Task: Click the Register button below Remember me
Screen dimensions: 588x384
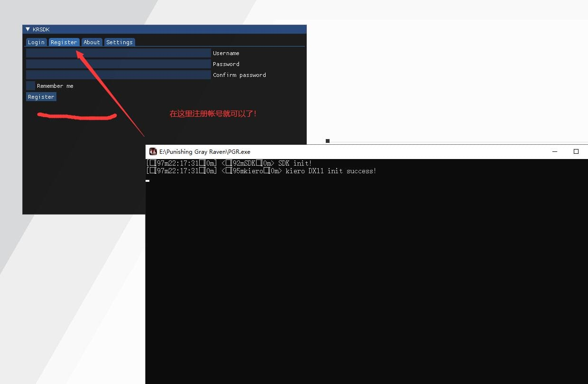Action: [41, 97]
